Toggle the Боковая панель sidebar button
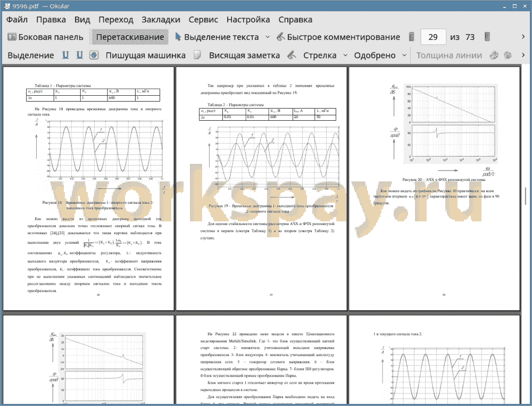The image size is (532, 406). 45,37
